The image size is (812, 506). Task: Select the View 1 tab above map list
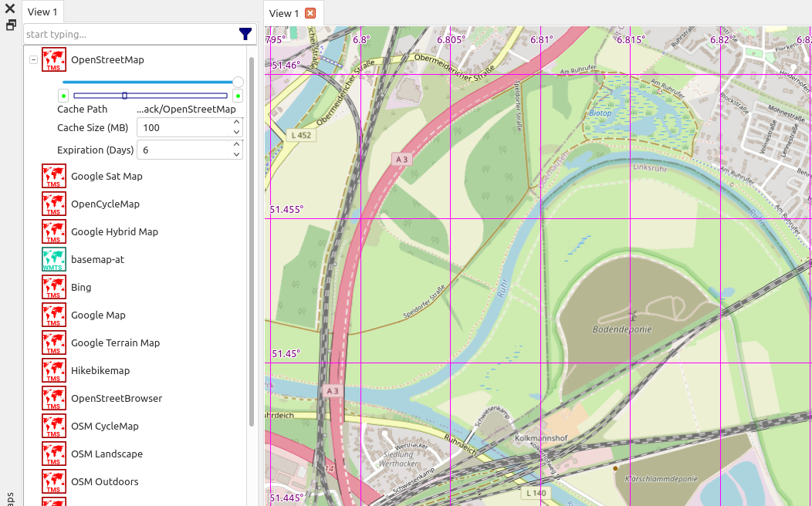tap(42, 12)
